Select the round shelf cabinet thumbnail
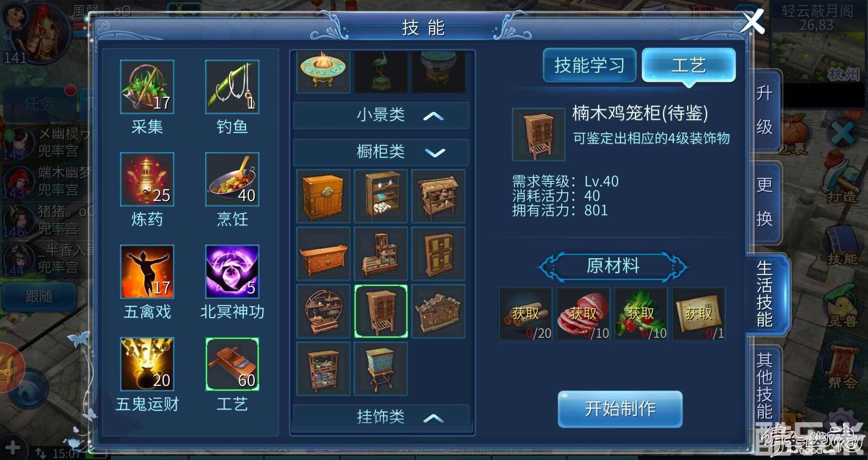This screenshot has width=868, height=460. click(x=323, y=311)
